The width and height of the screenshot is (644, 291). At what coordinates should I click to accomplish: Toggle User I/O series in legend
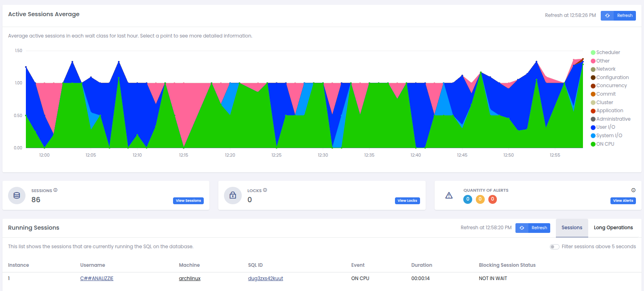[x=603, y=127]
